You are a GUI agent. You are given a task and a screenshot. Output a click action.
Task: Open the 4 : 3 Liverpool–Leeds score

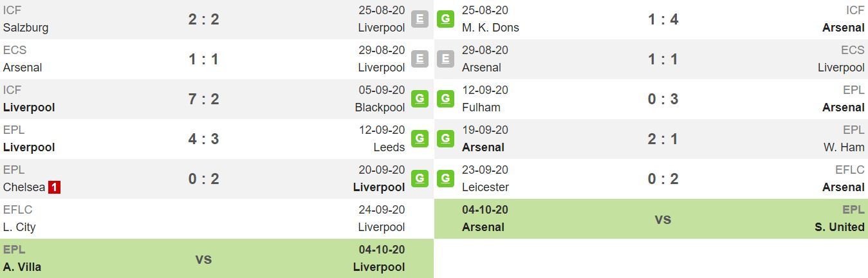203,139
